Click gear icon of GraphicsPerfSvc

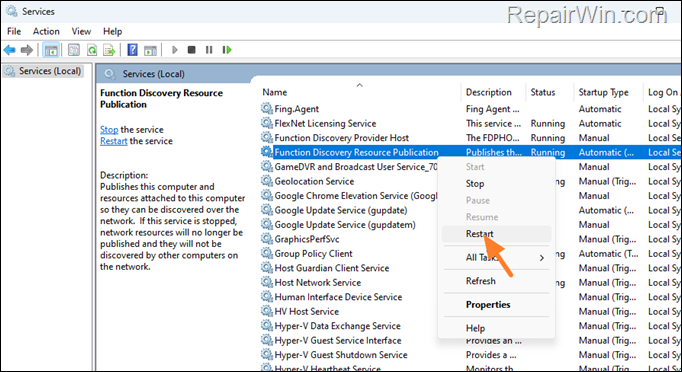266,239
